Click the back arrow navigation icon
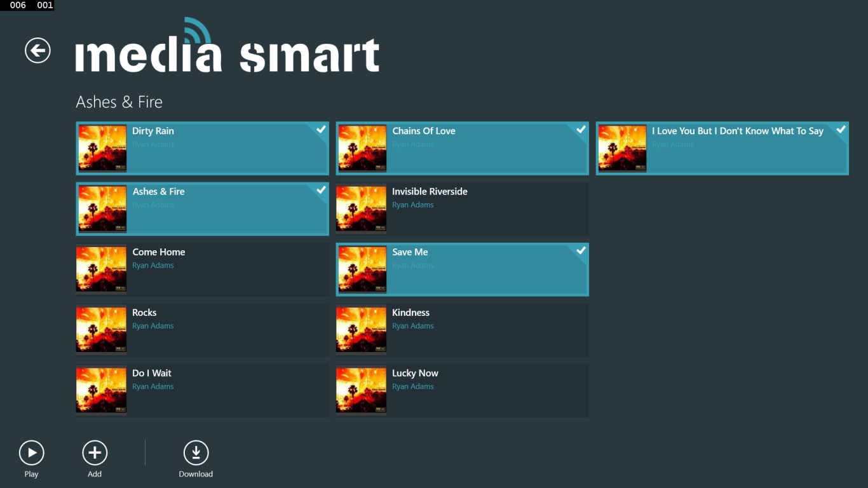Screen dimensions: 868x488 pyautogui.click(x=37, y=50)
